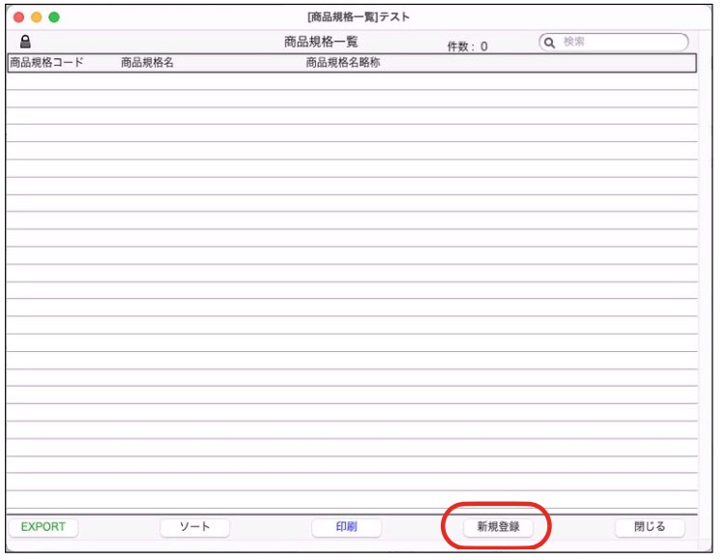Click the 閉じる close button
The height and width of the screenshot is (560, 728).
(649, 527)
